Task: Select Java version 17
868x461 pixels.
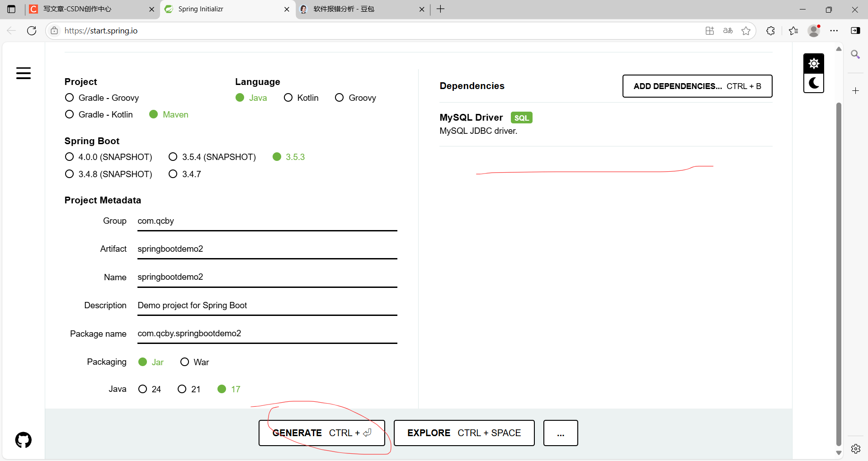Action: pyautogui.click(x=229, y=389)
